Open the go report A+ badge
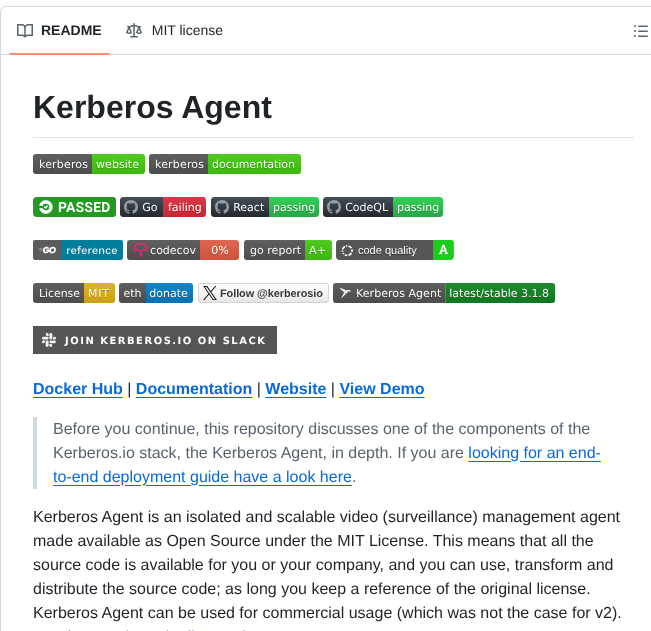Screen dimensions: 651x631 288,250
